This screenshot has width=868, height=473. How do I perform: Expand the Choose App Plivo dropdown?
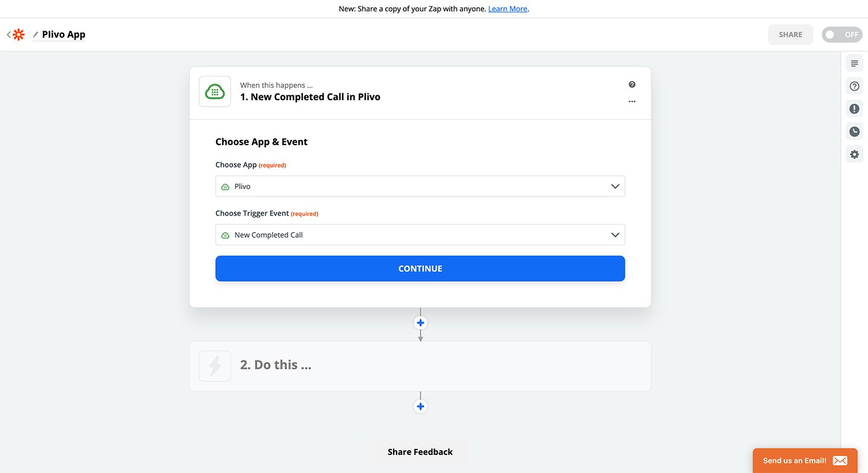pos(420,186)
